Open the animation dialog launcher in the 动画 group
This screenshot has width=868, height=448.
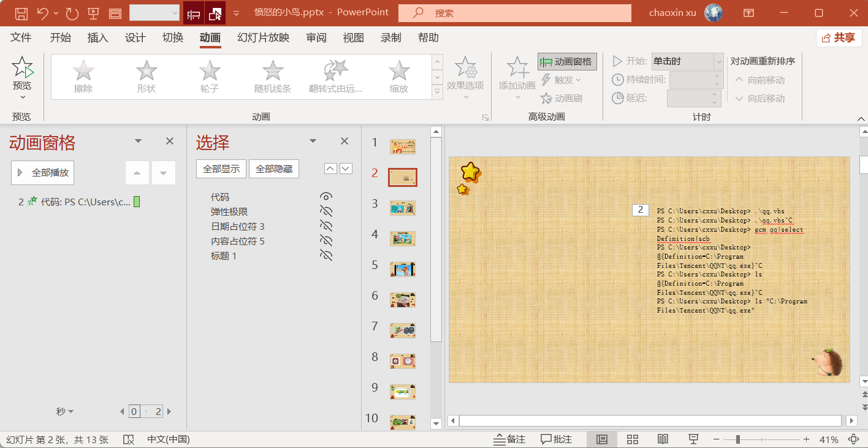tap(485, 117)
